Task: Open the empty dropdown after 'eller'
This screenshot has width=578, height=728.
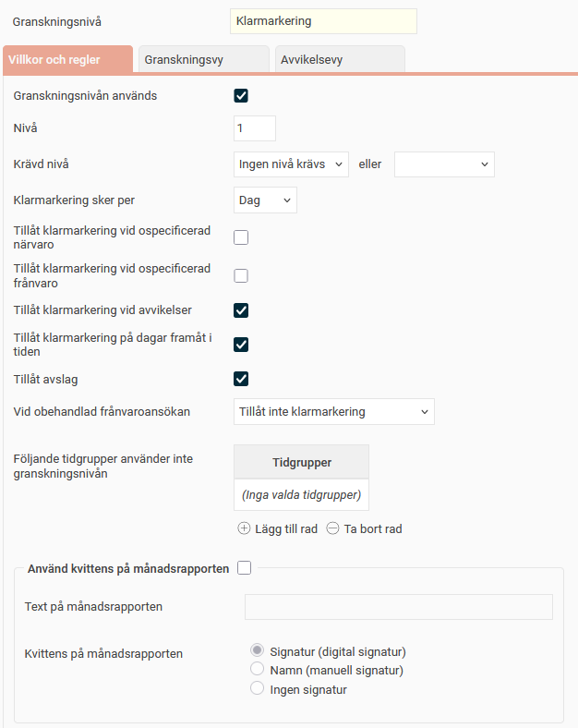Action: pos(444,164)
